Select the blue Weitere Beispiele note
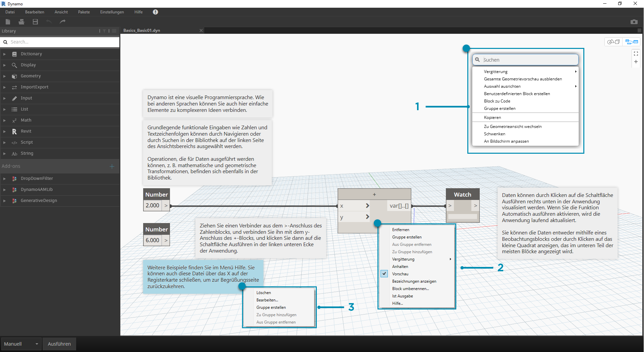The image size is (644, 352). (x=203, y=277)
